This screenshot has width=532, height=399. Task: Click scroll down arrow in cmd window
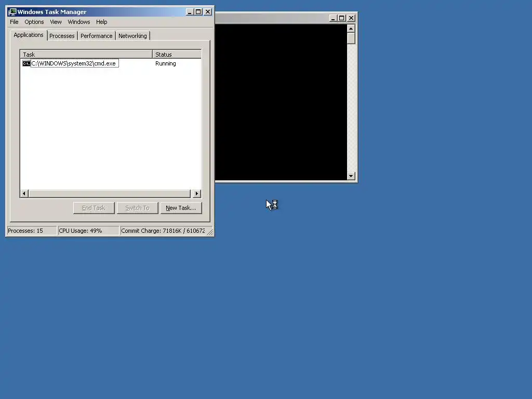[351, 176]
